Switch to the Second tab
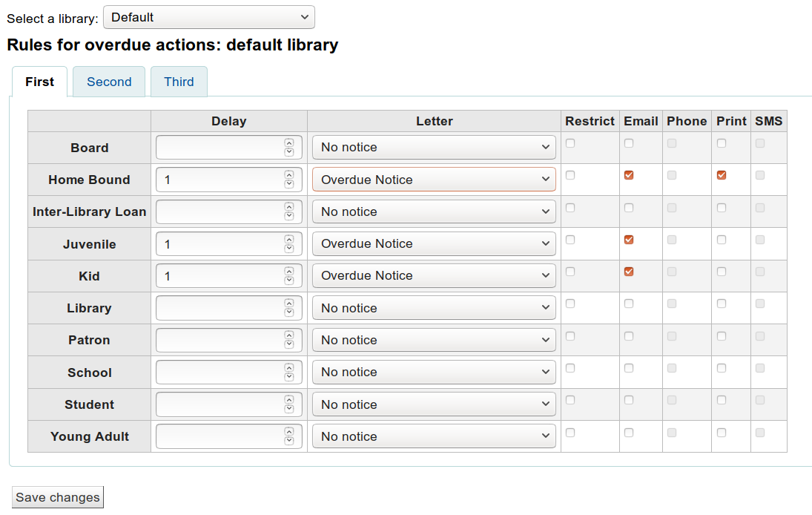812x515 pixels. [109, 82]
